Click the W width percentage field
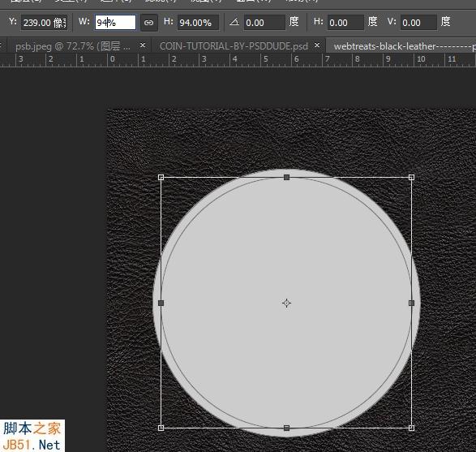476x452 pixels. pos(115,22)
